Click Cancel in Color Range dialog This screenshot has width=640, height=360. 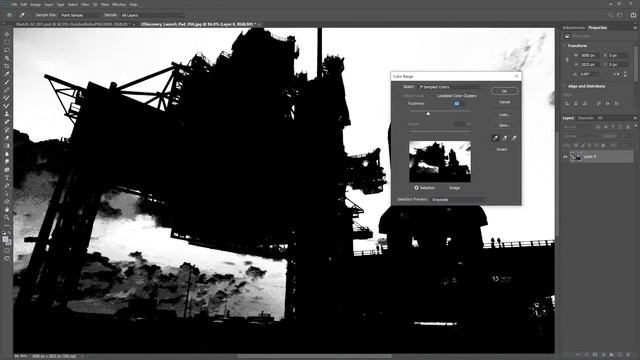504,102
